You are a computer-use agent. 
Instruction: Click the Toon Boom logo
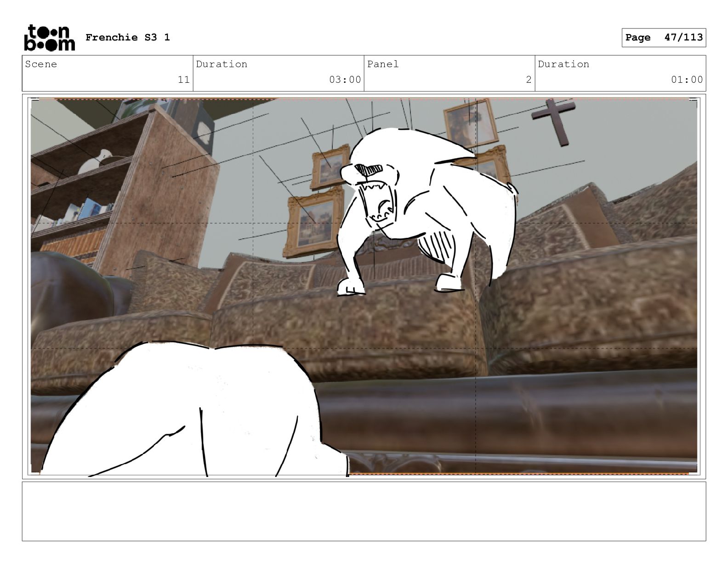(49, 37)
